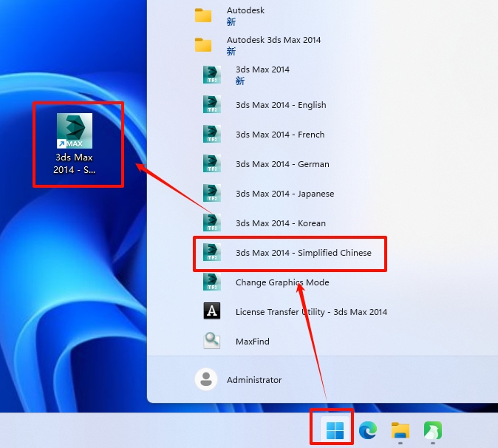The image size is (498, 448).
Task: Launch MaxFind from the Start menu
Action: [x=252, y=342]
